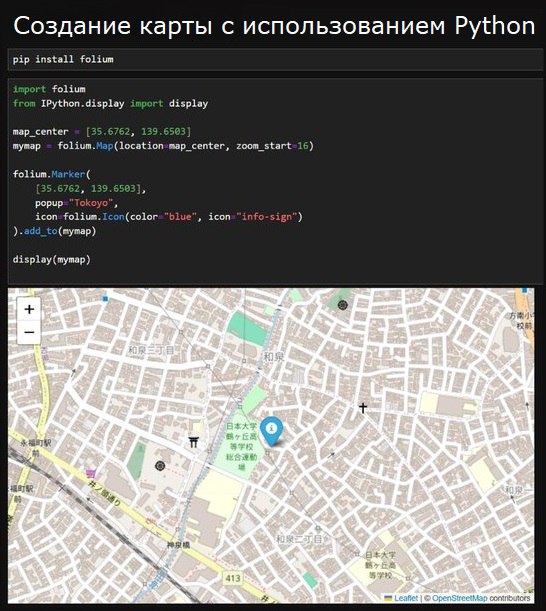Click the blue info-sign map marker

point(271,431)
